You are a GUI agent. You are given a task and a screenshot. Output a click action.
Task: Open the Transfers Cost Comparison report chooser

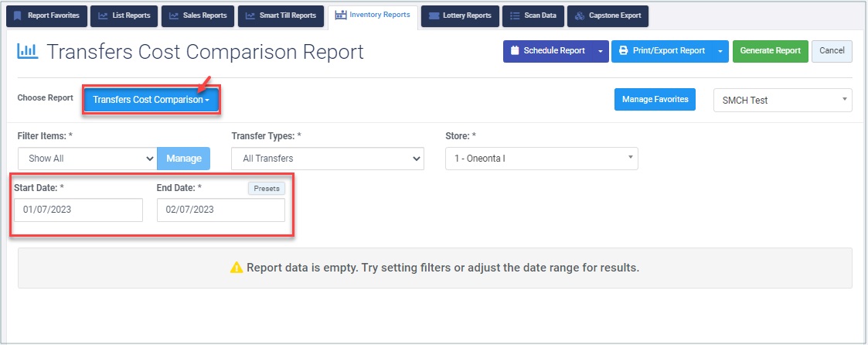[151, 101]
